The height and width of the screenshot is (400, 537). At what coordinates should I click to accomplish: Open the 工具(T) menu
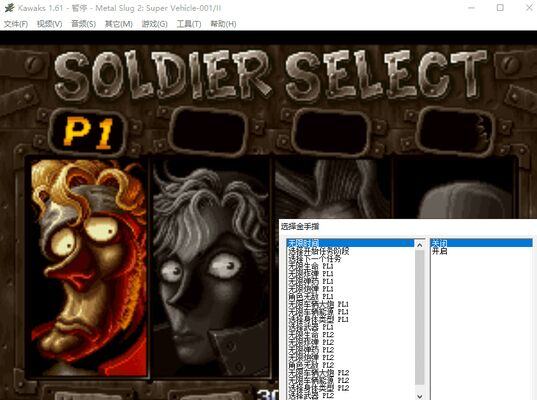(x=189, y=24)
